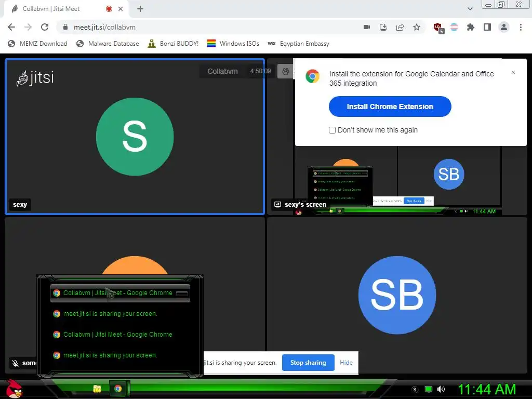
Task: Click the striped flag extension icon
Action: tap(454, 27)
